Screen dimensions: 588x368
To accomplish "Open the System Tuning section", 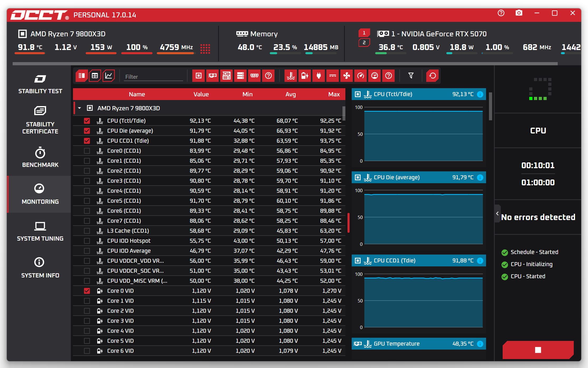I will pyautogui.click(x=40, y=231).
